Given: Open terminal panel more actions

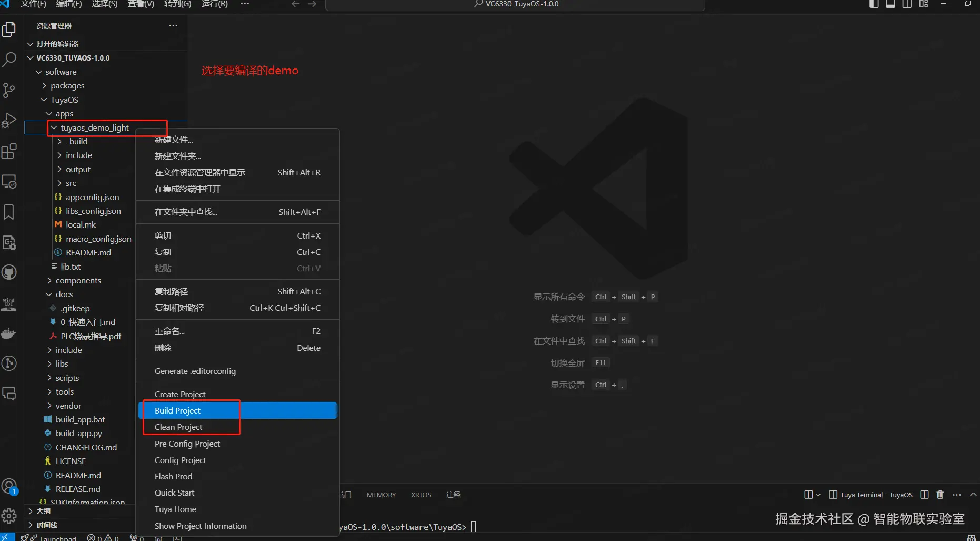Looking at the screenshot, I should [957, 495].
